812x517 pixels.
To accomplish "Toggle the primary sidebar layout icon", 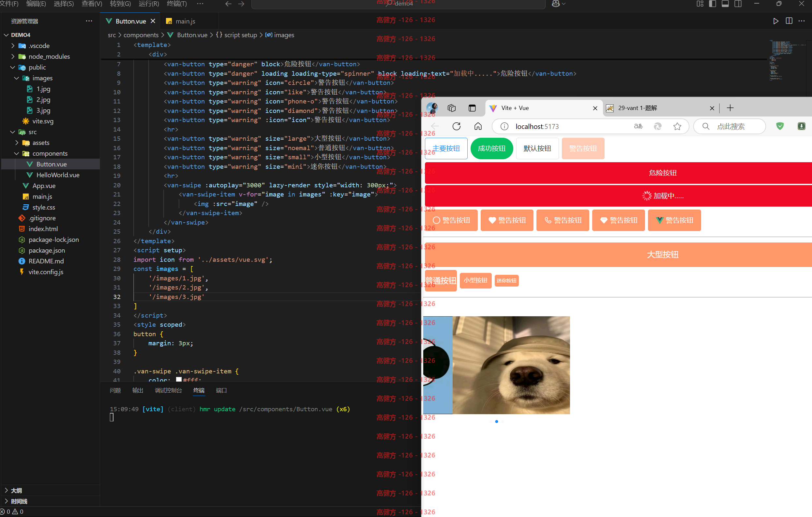I will (x=713, y=4).
